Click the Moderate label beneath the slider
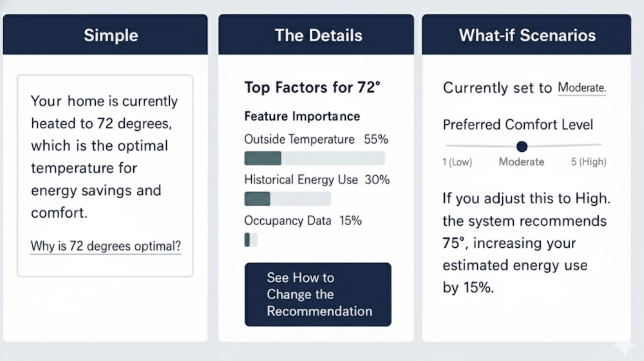 point(521,162)
